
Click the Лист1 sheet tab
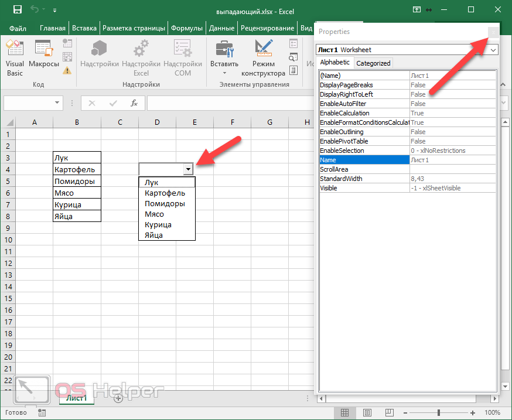point(76,398)
